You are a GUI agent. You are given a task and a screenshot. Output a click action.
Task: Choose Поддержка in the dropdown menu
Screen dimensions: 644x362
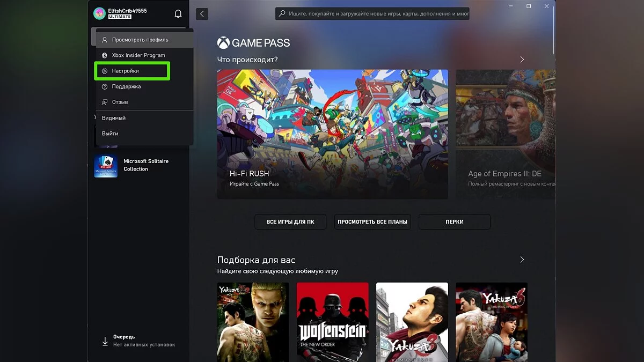127,86
